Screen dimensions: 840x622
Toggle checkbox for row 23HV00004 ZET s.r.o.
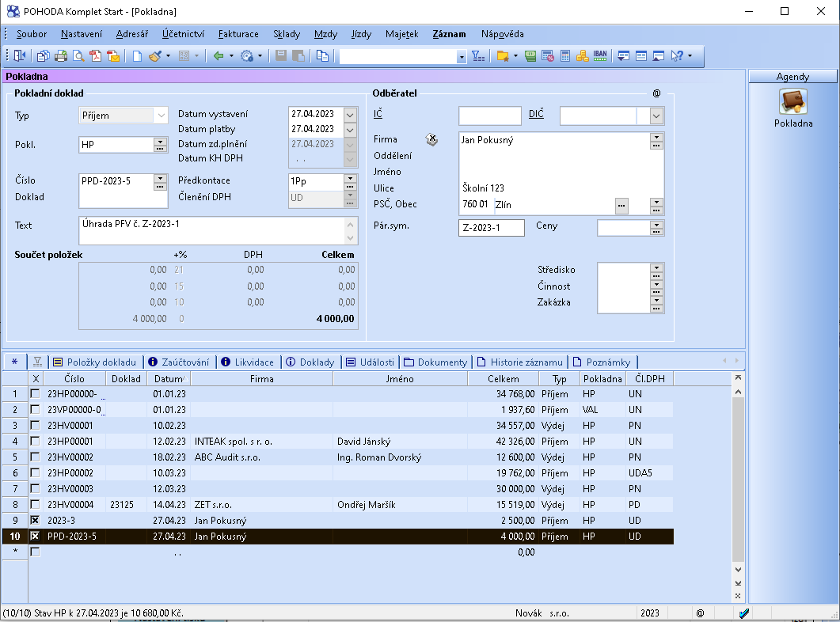(x=36, y=504)
